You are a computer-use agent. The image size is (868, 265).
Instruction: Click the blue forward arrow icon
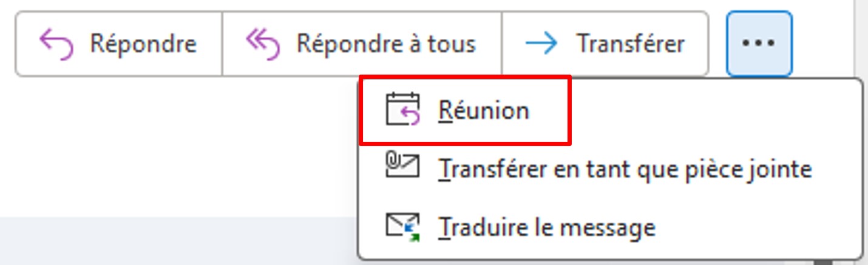click(x=541, y=44)
